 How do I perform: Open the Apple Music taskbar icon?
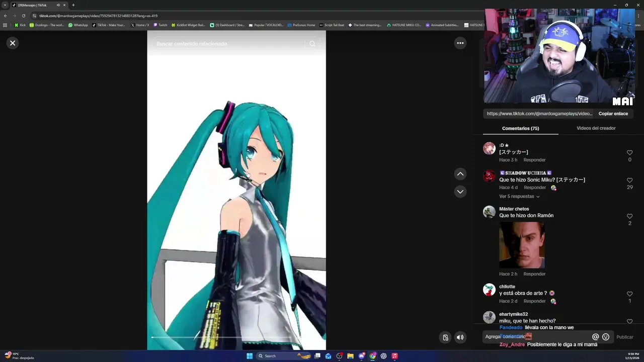click(x=394, y=356)
